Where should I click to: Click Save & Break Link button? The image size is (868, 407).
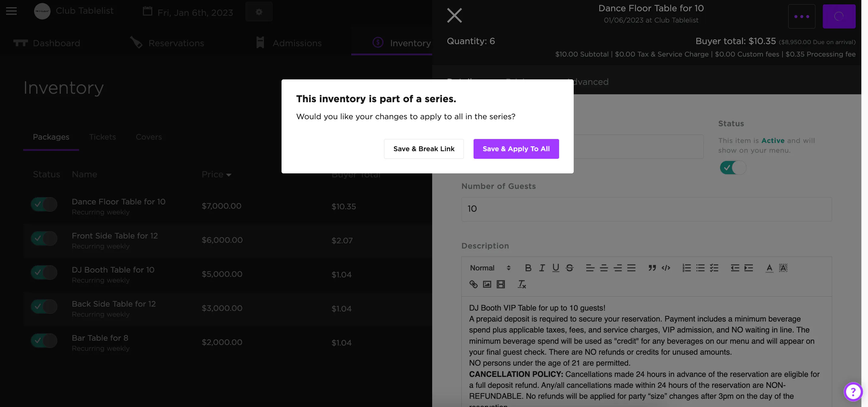click(424, 148)
